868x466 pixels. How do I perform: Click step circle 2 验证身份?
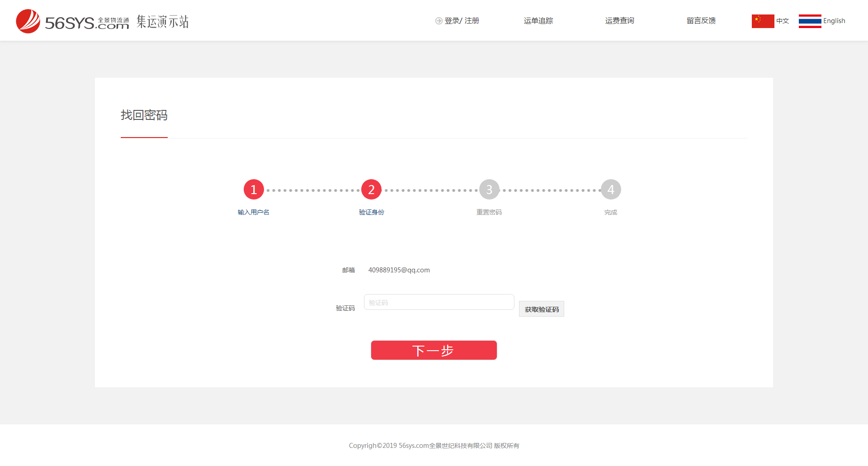point(371,189)
